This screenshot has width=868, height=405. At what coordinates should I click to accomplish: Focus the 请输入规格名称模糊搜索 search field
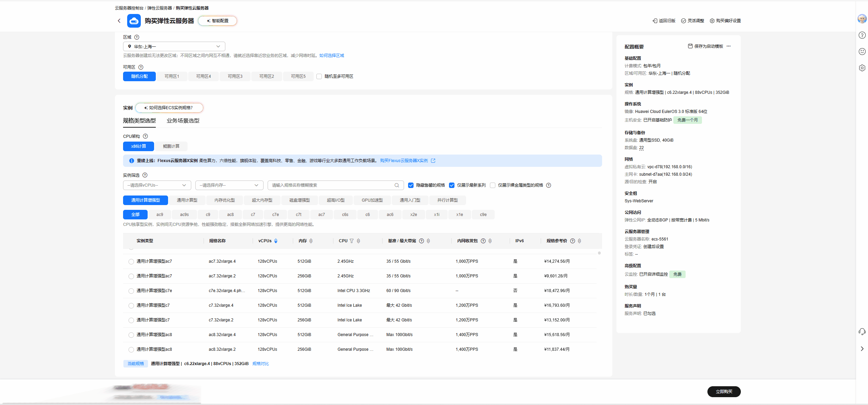point(335,185)
